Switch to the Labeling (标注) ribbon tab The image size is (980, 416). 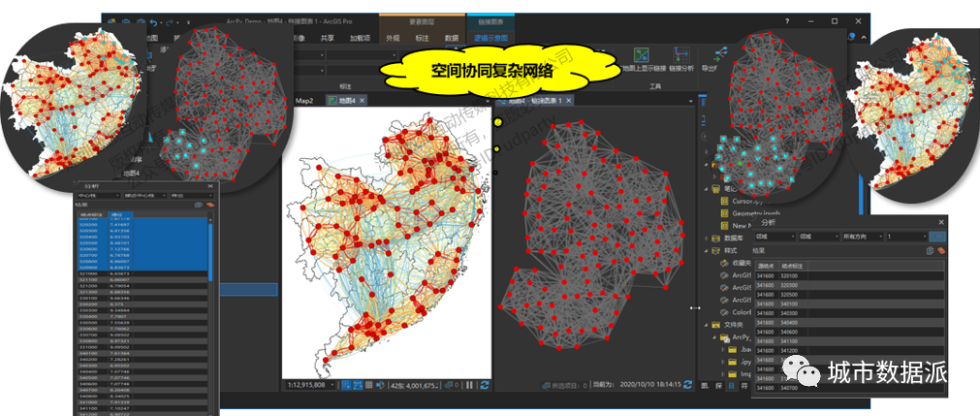click(x=422, y=38)
